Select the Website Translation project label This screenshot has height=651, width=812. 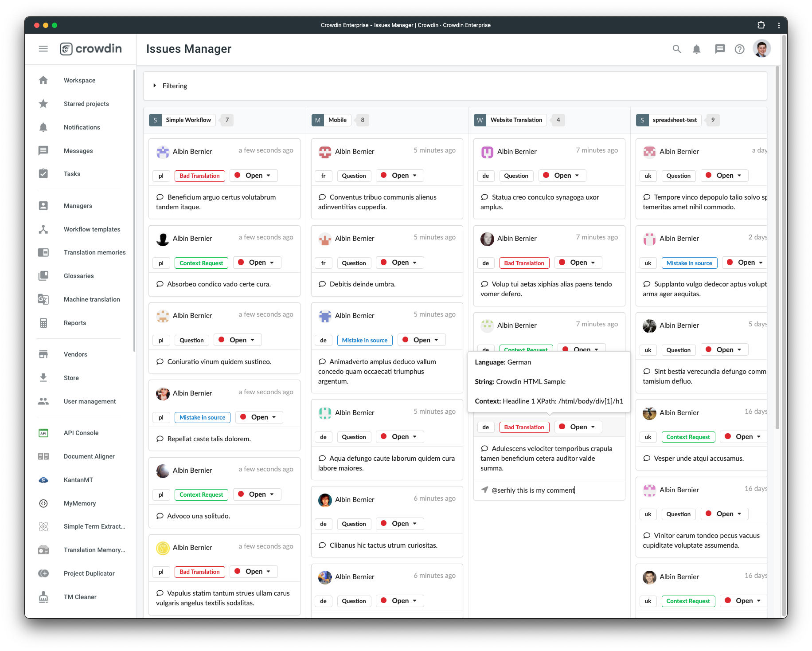tap(510, 120)
